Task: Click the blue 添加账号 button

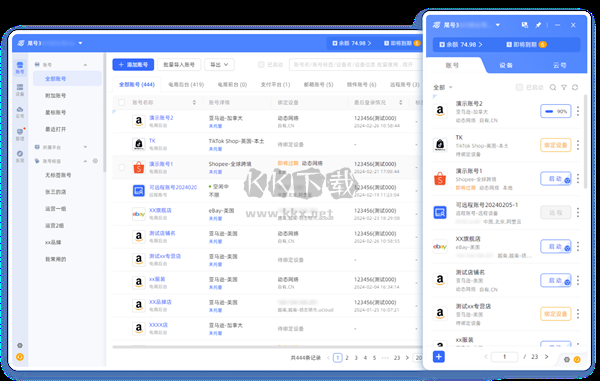Action: coord(133,65)
